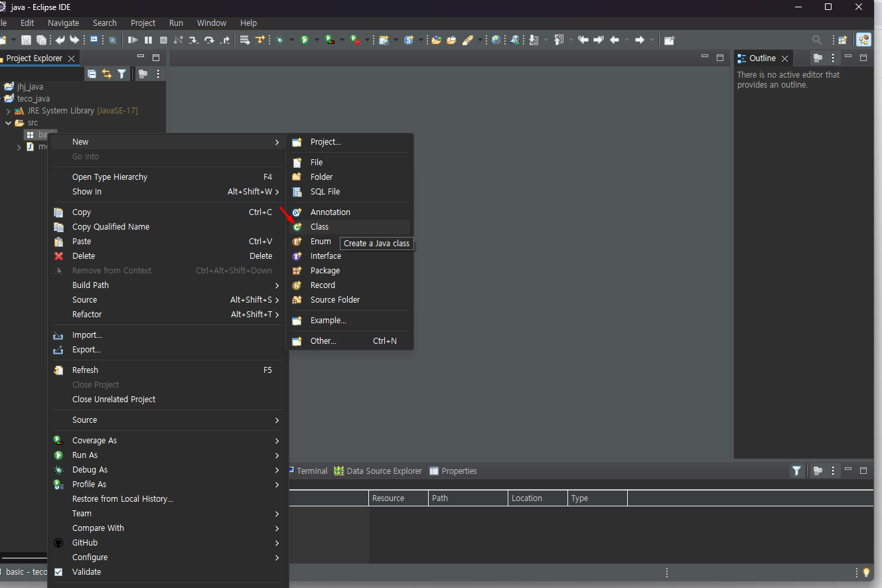Click the magnifier Quick Access search icon
Screen dimensions: 882x588
click(817, 40)
